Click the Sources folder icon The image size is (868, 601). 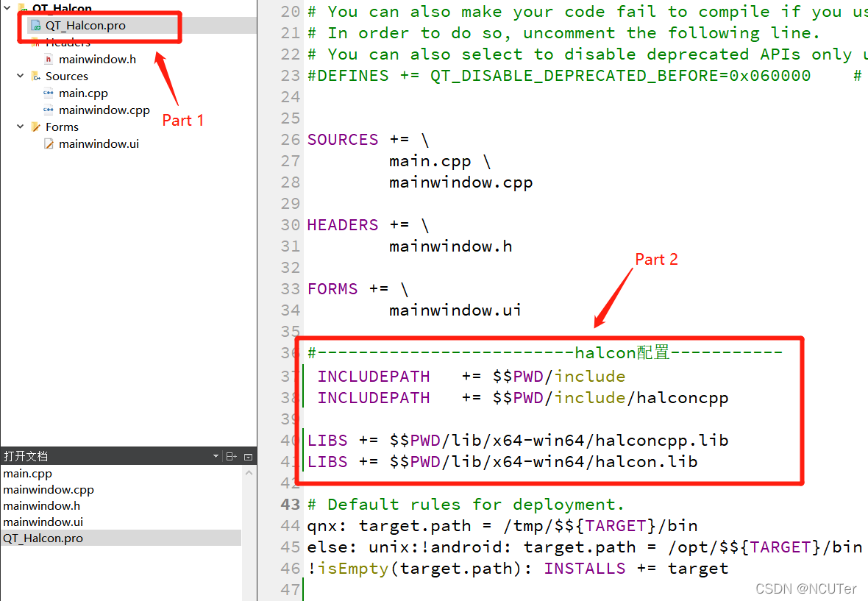pyautogui.click(x=36, y=77)
